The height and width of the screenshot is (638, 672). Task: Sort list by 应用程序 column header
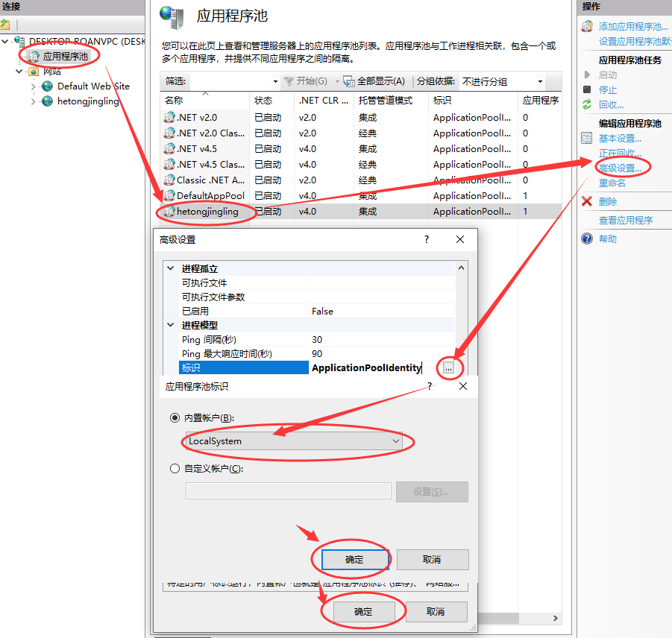(540, 100)
